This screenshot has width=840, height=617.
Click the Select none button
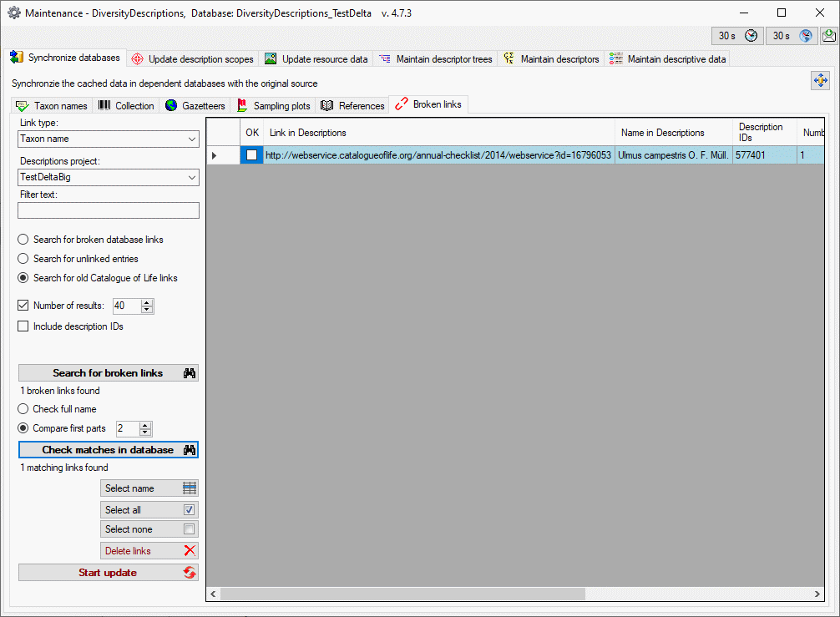[x=149, y=529]
